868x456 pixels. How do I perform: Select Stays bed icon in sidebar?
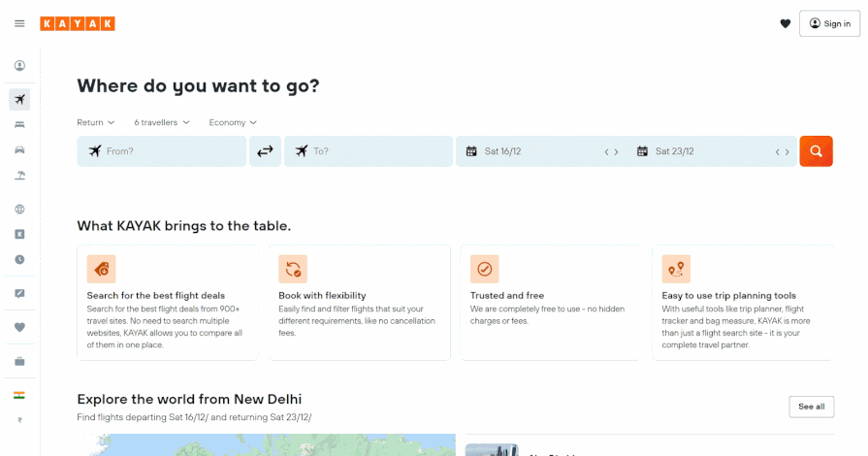coord(19,124)
